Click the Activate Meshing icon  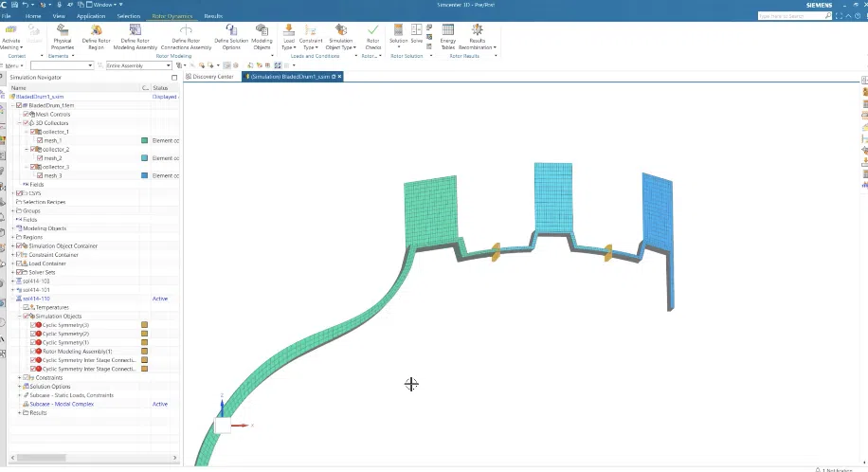[x=10, y=30]
